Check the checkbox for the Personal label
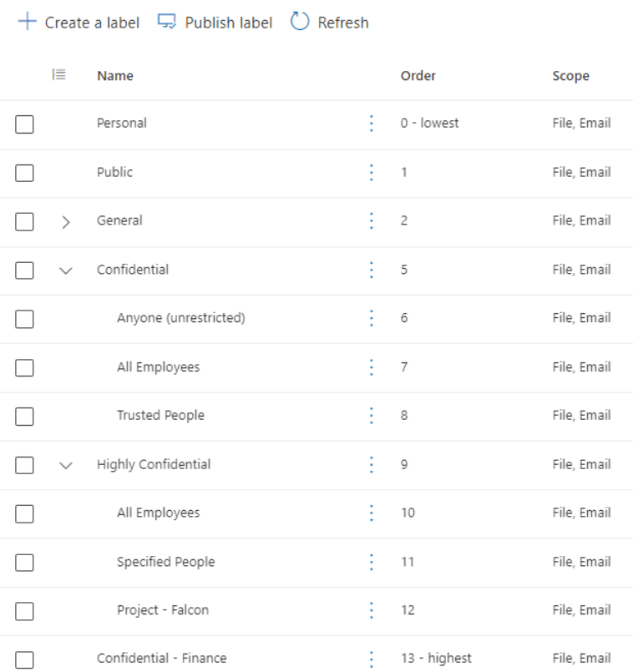The image size is (633, 672). click(x=24, y=123)
